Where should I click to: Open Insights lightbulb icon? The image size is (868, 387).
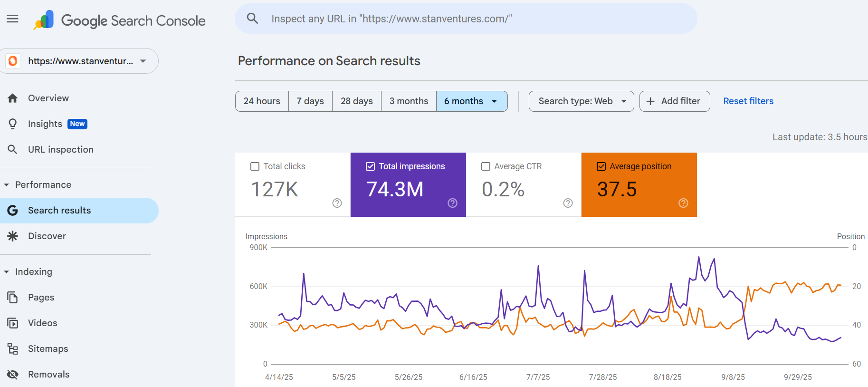pyautogui.click(x=13, y=124)
